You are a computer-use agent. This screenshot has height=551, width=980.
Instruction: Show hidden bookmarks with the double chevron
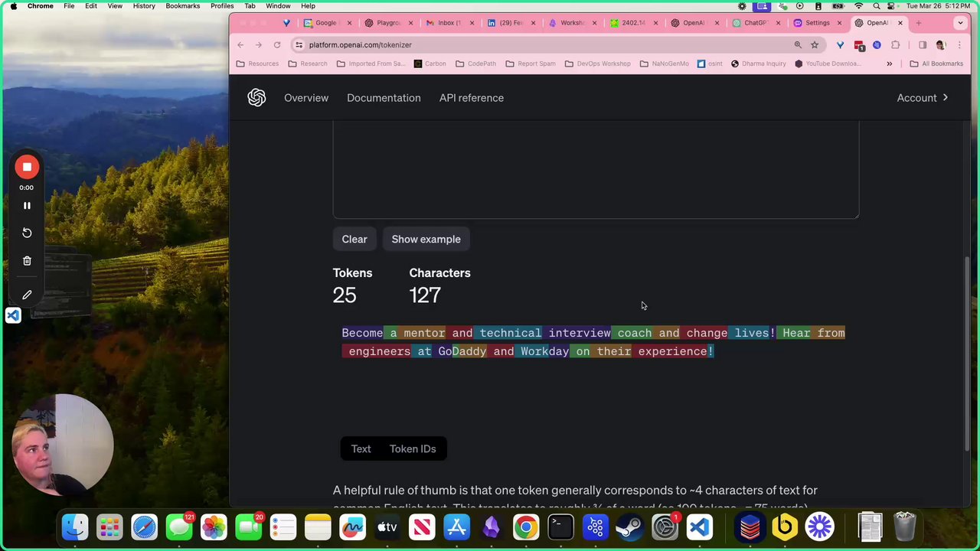point(889,64)
